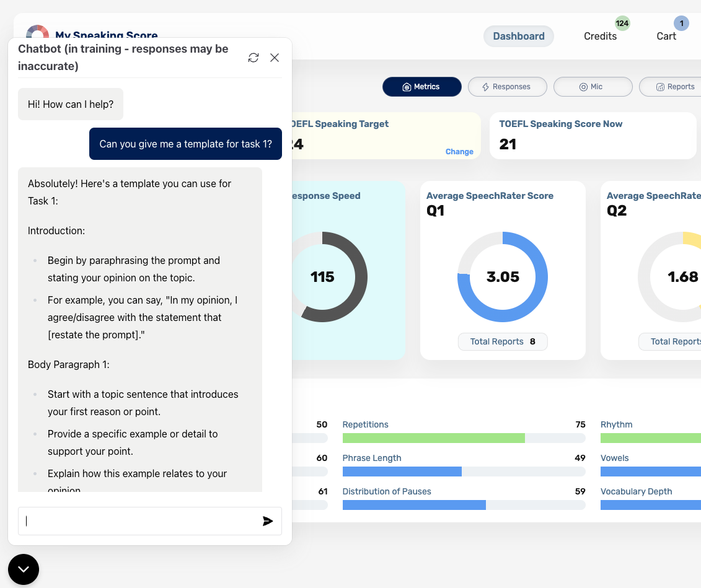701x588 pixels.
Task: Click the 'Introduction:' heading in chatbot reply
Action: point(56,230)
